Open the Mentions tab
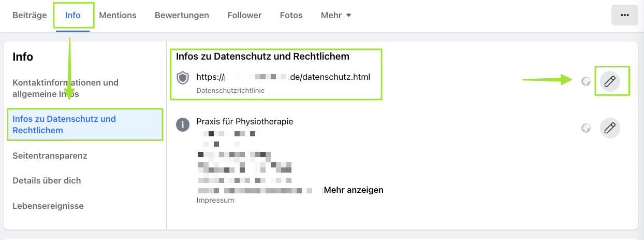Screen dimensions: 644x240 click(x=118, y=15)
